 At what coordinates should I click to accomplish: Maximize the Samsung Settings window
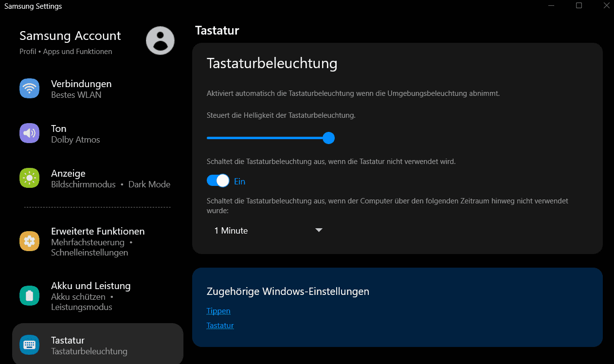[579, 6]
